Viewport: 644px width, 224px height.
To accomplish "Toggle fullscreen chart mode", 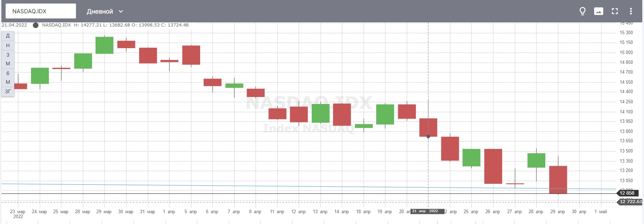I will coord(615,11).
